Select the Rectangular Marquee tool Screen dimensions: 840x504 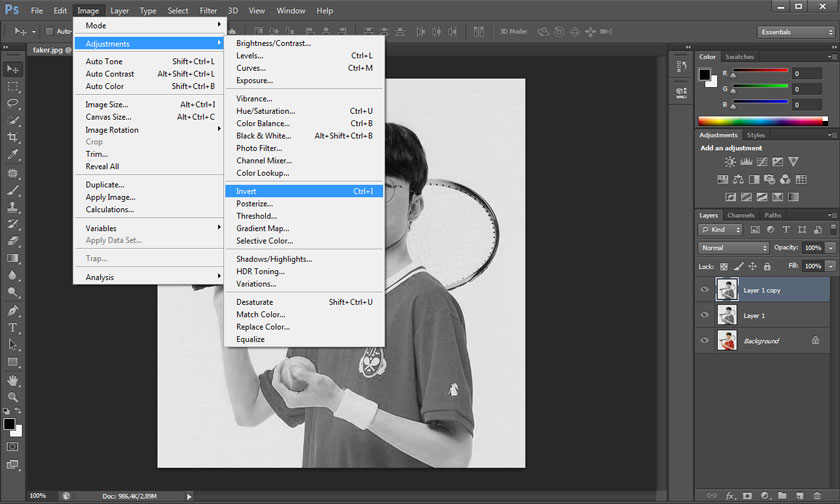[x=12, y=86]
